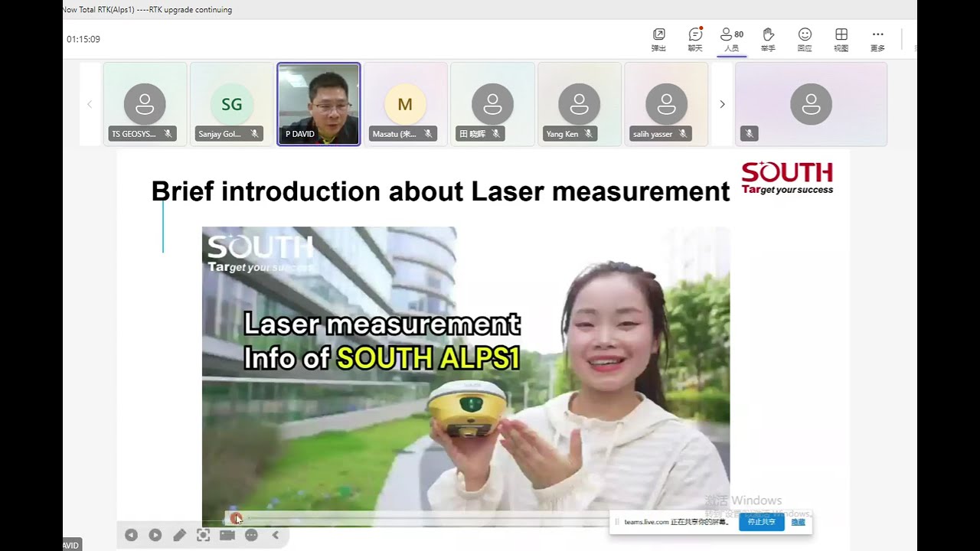980x551 pixels.
Task: Show previous participants with left arrow
Action: point(90,104)
